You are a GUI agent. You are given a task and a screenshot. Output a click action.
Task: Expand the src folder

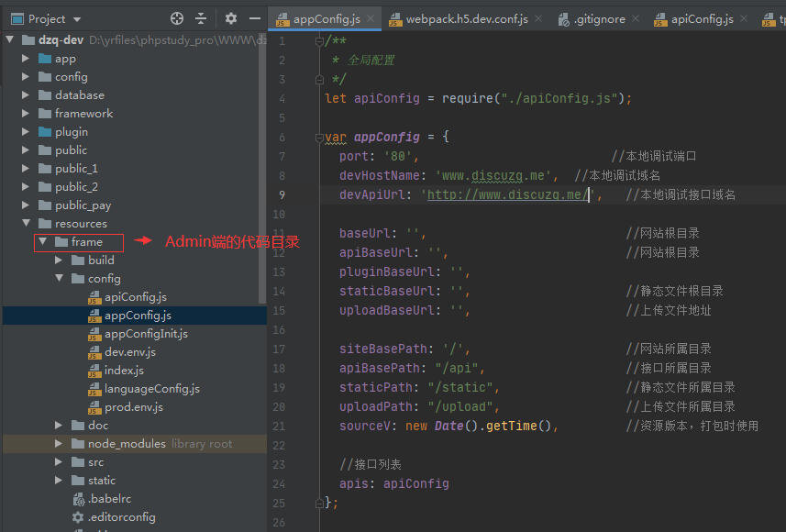click(59, 461)
